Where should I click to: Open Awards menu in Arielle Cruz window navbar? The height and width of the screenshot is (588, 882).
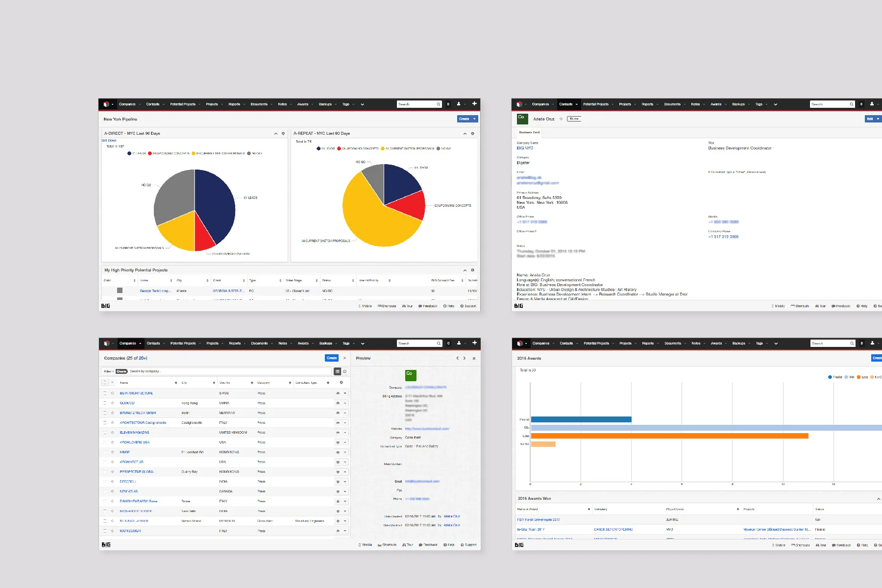[x=716, y=104]
